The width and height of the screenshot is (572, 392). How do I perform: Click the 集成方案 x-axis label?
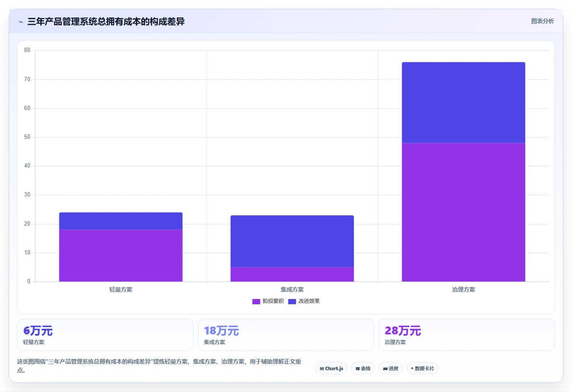tap(292, 289)
